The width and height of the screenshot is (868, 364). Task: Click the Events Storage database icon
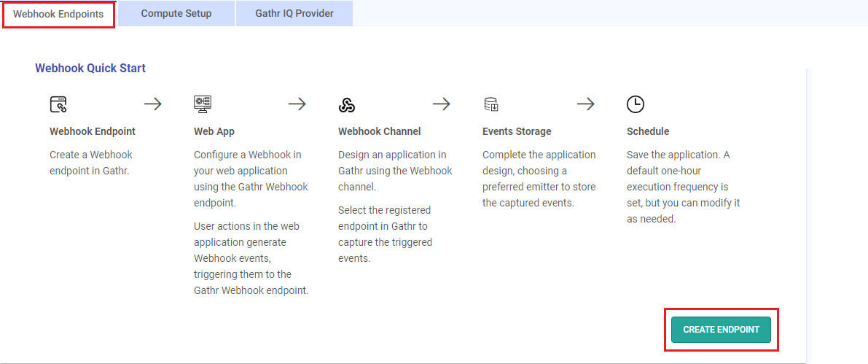coord(491,104)
